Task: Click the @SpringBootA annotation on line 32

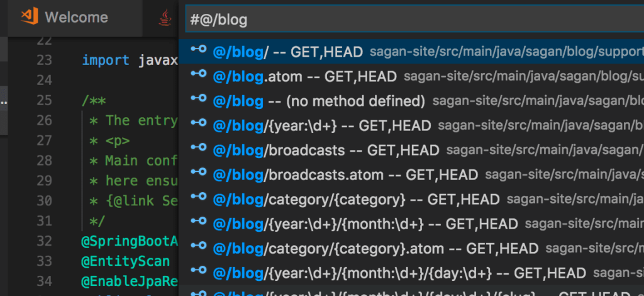Action: (130, 240)
